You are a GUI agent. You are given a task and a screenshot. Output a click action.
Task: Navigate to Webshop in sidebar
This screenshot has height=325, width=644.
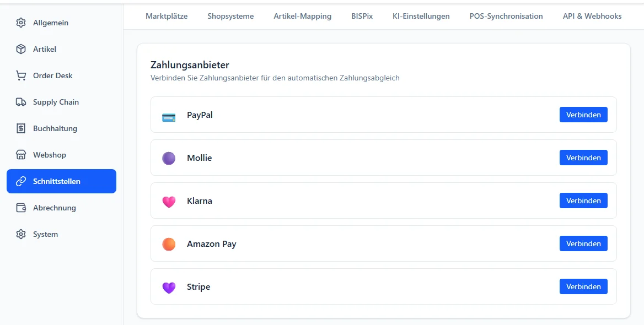61,155
